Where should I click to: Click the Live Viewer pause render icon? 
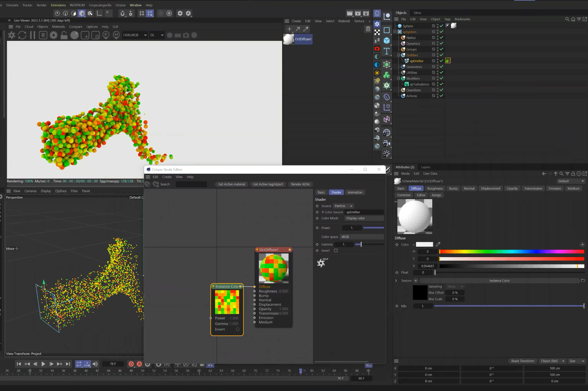[32, 35]
